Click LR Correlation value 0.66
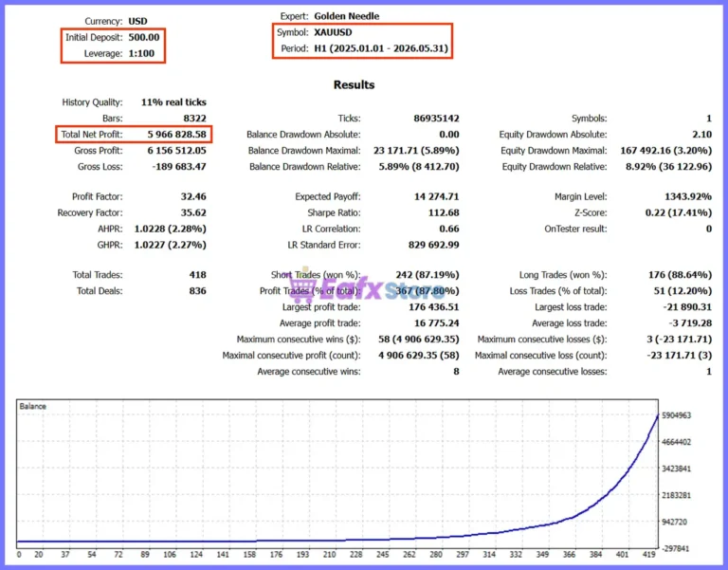This screenshot has height=570, width=728. 449,229
